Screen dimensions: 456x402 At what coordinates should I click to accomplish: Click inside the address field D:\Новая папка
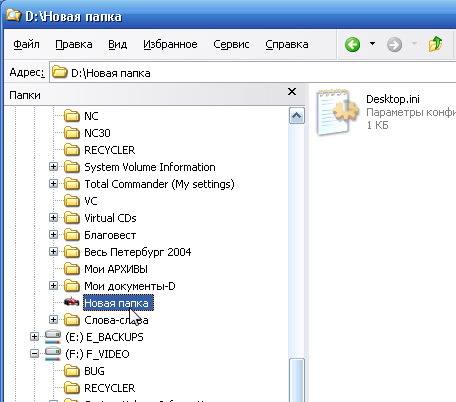pyautogui.click(x=252, y=73)
